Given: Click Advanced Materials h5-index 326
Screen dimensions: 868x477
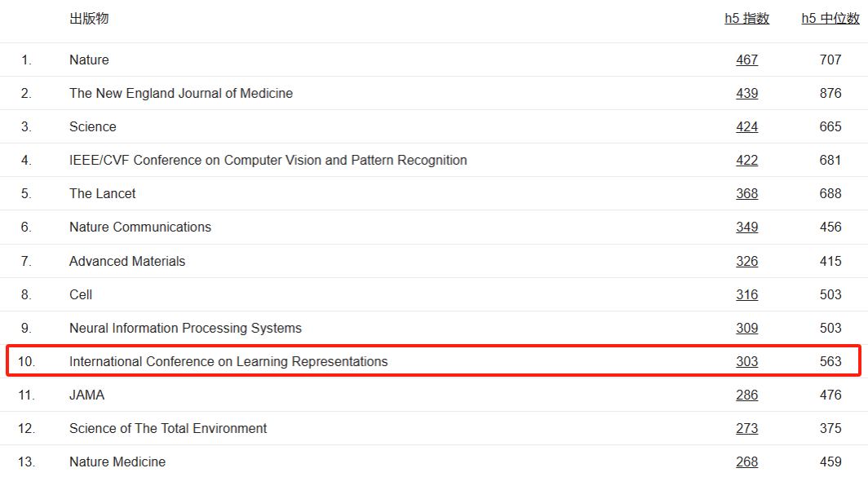Looking at the screenshot, I should tap(746, 261).
